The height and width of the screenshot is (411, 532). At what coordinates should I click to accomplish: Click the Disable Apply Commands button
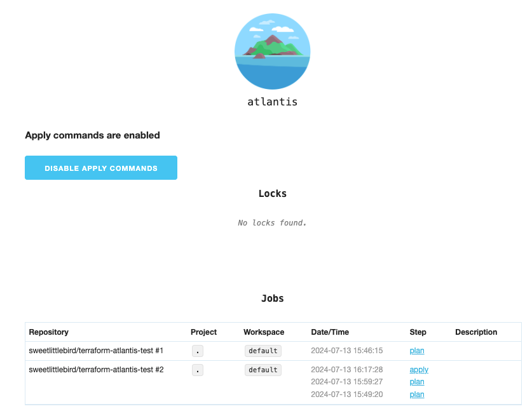(101, 168)
